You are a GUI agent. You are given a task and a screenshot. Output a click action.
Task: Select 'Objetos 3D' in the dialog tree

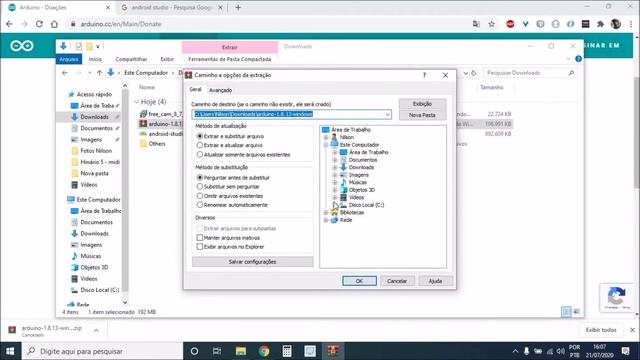pos(362,190)
